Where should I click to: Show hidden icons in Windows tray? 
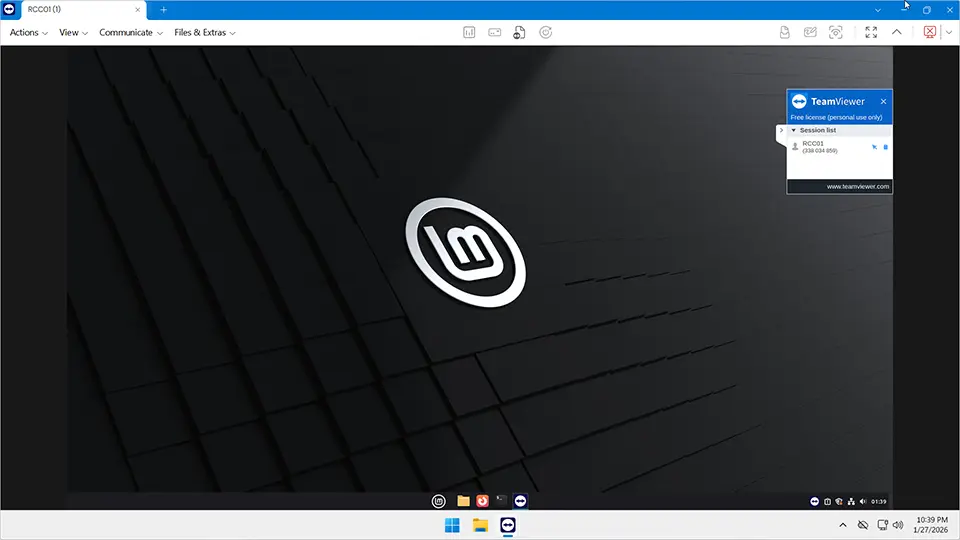842,525
